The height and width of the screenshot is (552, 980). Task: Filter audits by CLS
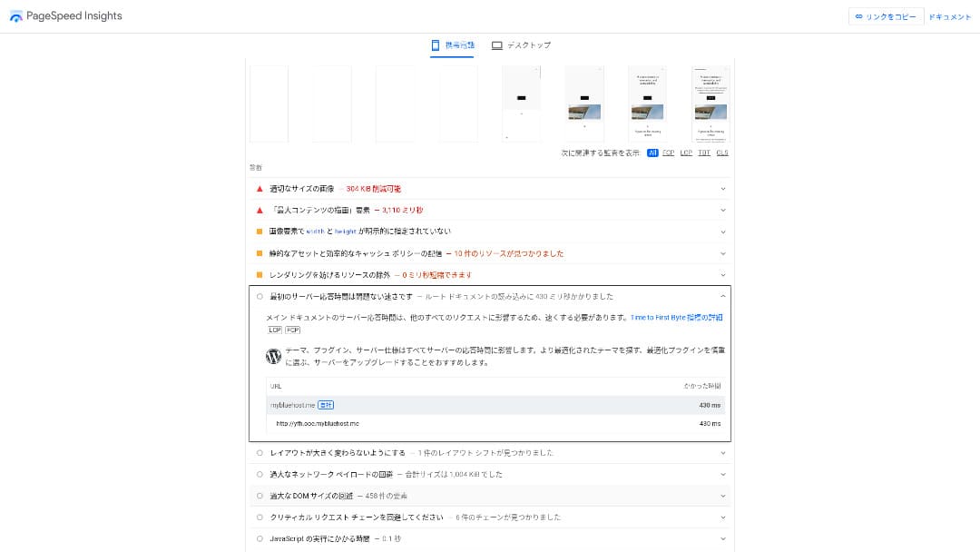tap(722, 153)
